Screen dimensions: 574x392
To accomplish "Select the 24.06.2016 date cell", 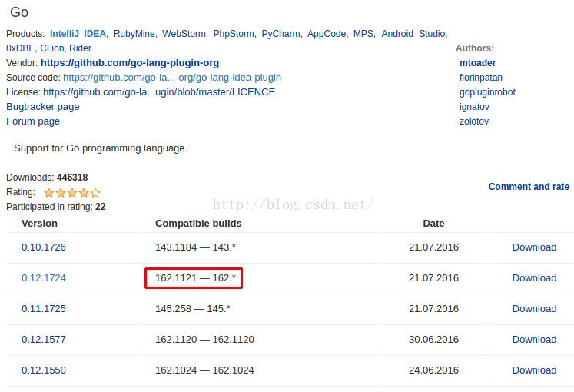I will point(433,370).
